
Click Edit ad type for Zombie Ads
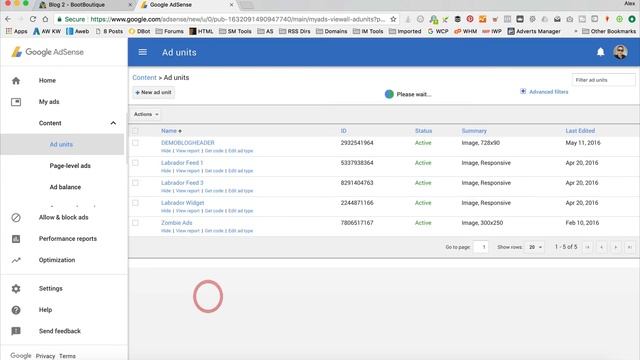[240, 231]
